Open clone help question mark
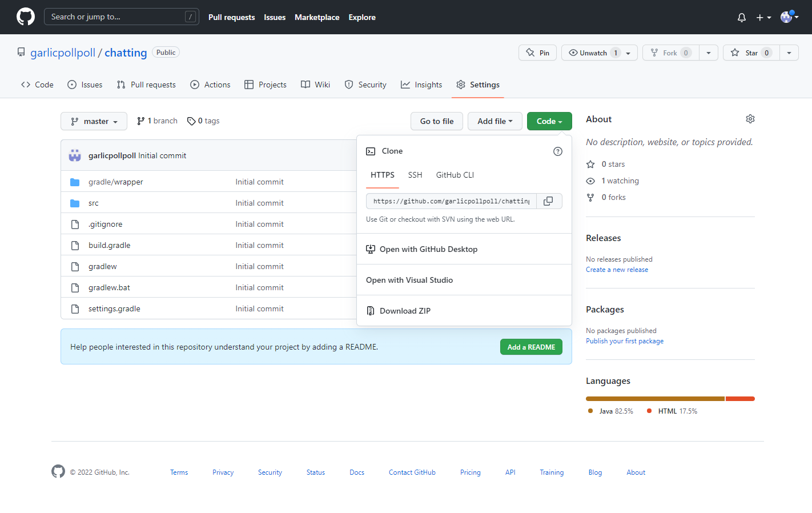 [558, 151]
